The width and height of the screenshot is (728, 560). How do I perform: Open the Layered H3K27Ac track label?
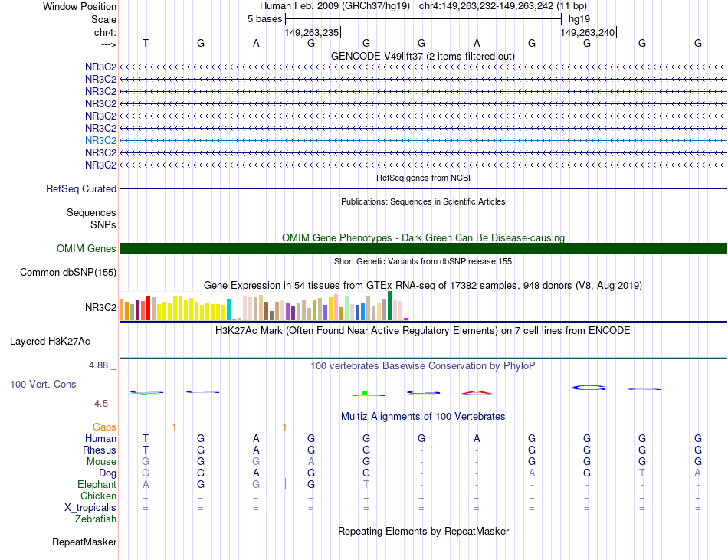pyautogui.click(x=50, y=342)
